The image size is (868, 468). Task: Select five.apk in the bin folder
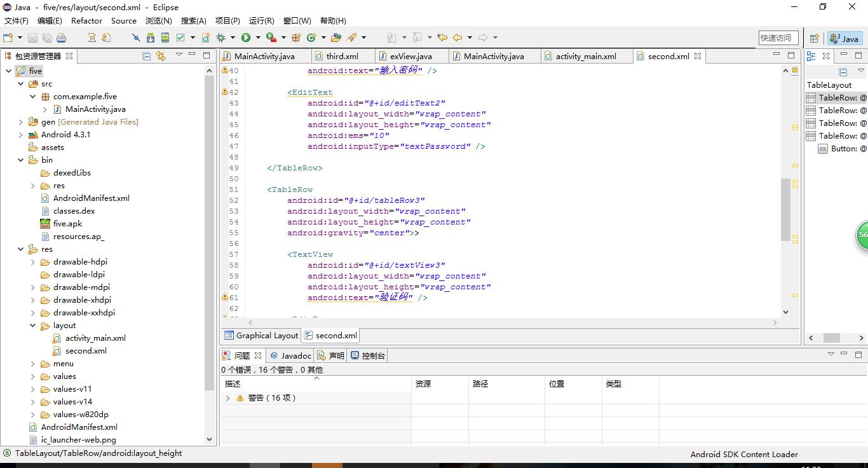[67, 223]
